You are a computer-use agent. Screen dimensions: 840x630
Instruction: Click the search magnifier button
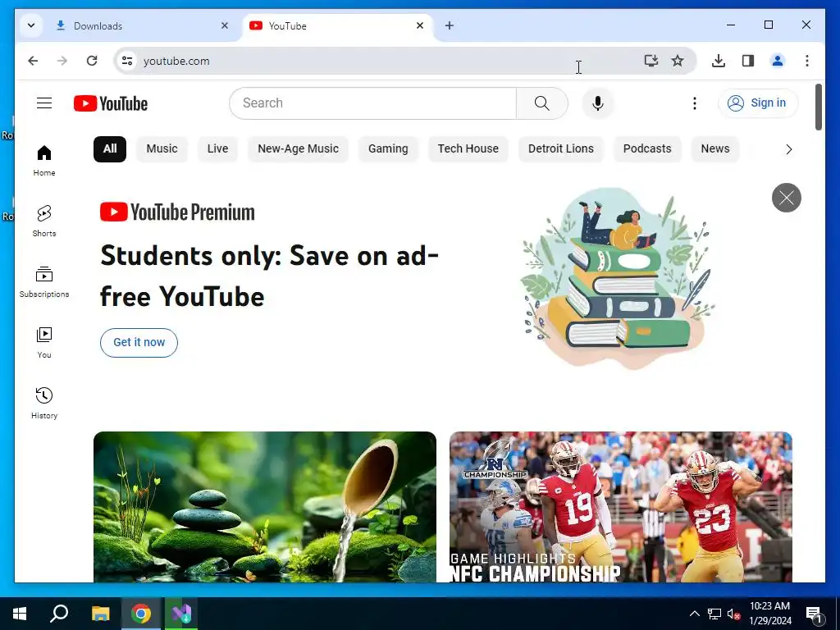(541, 103)
